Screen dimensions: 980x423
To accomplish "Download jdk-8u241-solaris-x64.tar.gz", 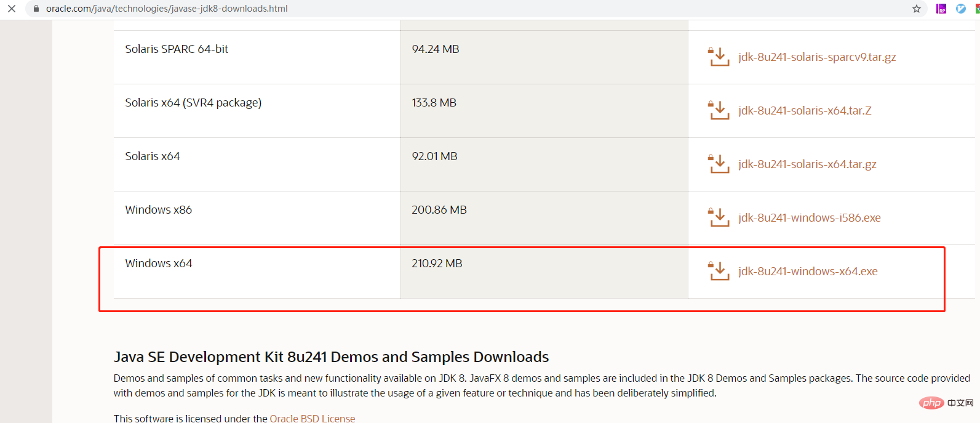I will click(807, 164).
